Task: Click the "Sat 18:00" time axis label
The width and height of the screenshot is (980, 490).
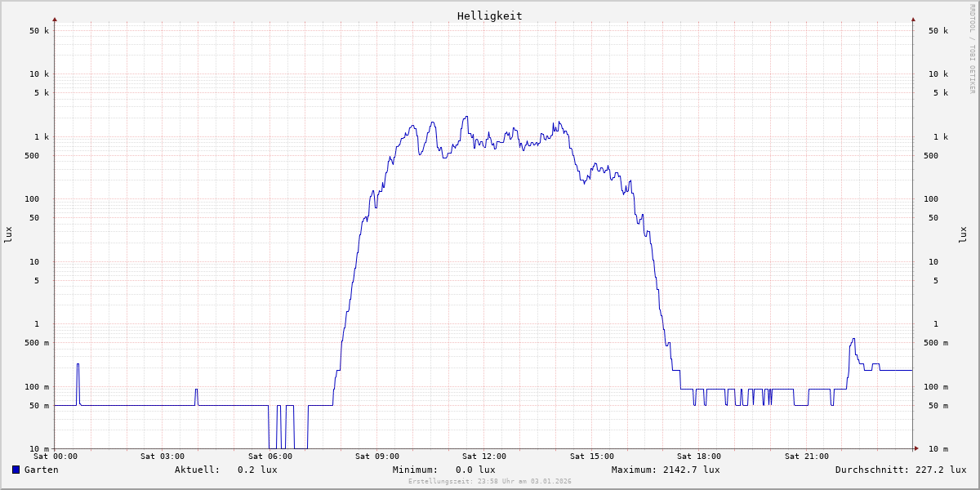Action: (699, 457)
